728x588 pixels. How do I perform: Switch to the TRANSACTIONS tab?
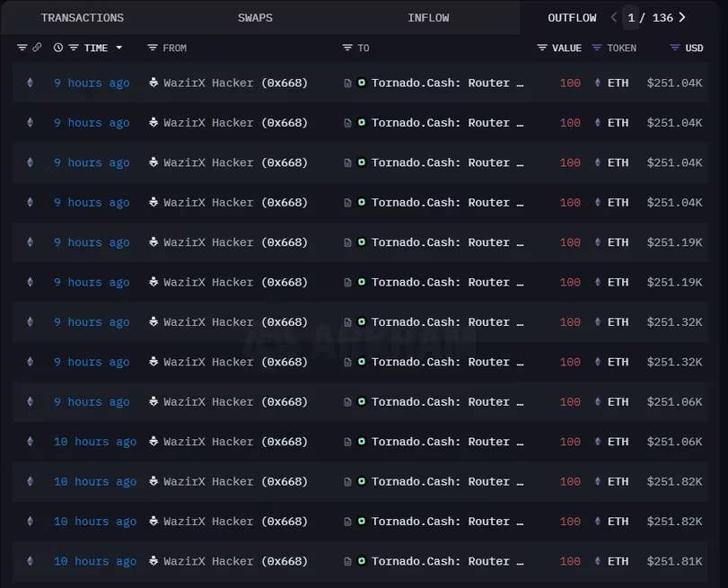[83, 18]
